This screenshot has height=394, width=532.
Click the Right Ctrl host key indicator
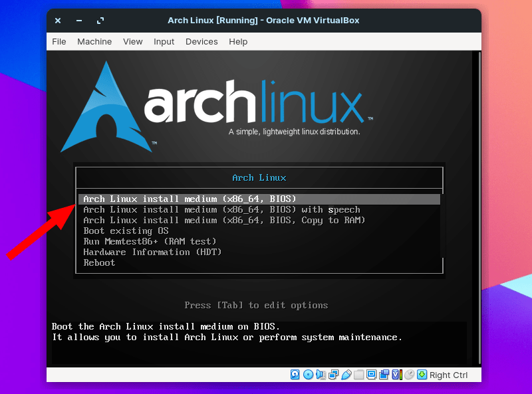point(448,375)
